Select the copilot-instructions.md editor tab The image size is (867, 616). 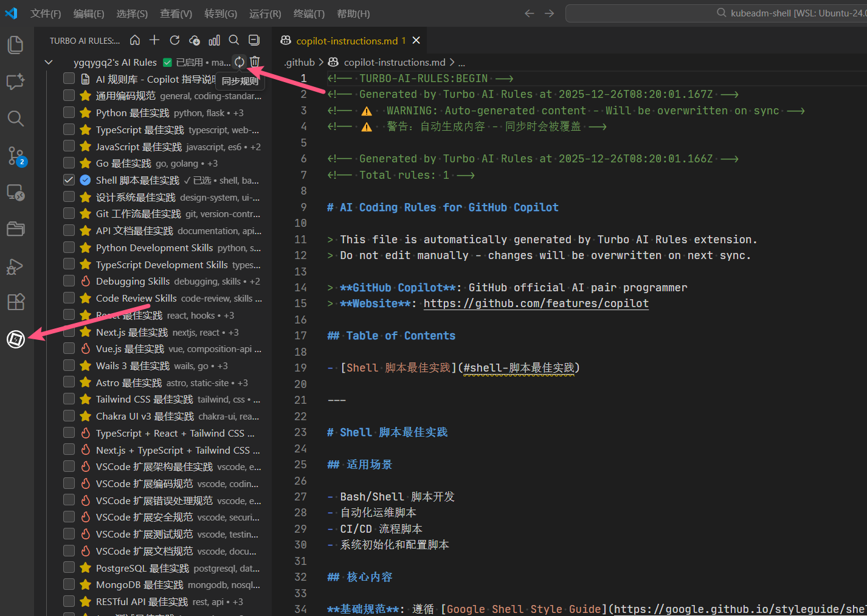click(347, 41)
